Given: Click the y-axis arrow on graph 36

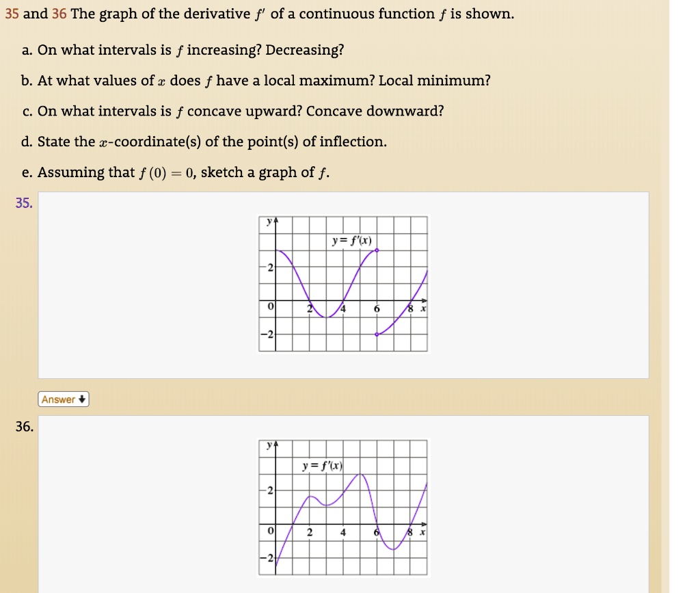Looking at the screenshot, I should coord(276,444).
